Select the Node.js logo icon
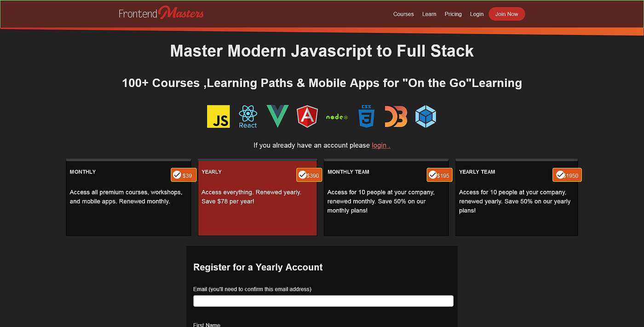The width and height of the screenshot is (644, 327). (336, 116)
